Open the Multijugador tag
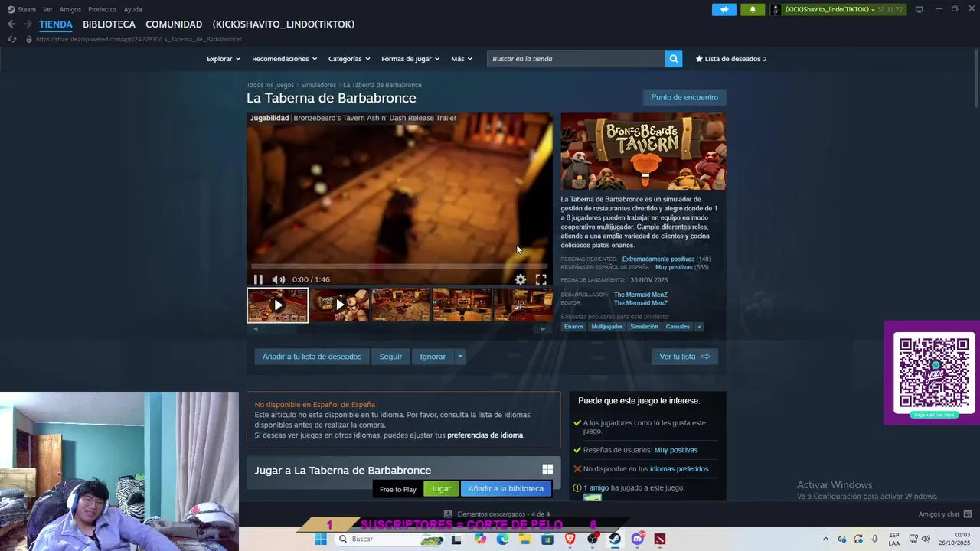 606,327
